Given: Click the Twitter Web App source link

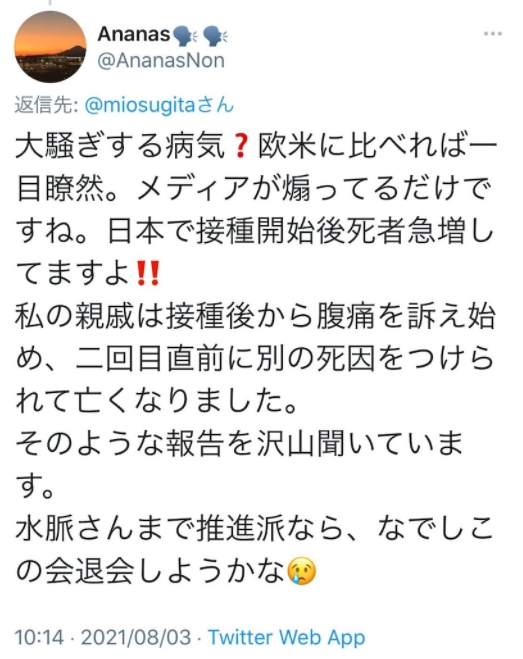Looking at the screenshot, I should [x=287, y=637].
